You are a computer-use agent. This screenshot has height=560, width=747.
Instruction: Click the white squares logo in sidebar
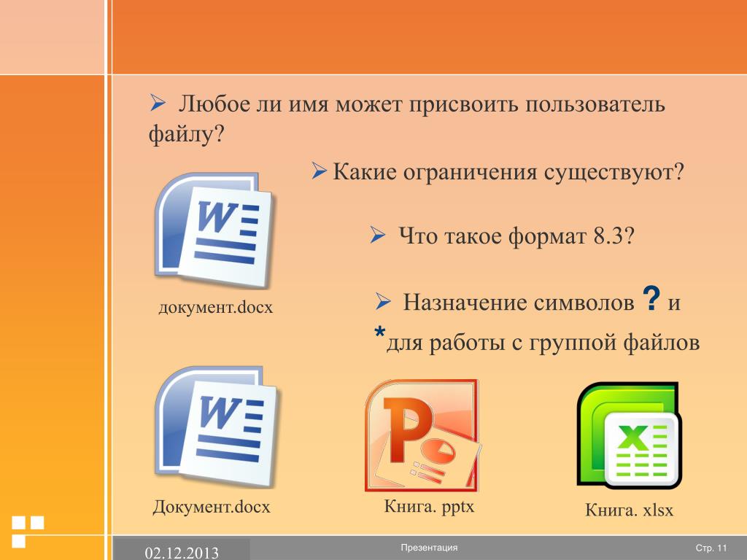pos(28,531)
